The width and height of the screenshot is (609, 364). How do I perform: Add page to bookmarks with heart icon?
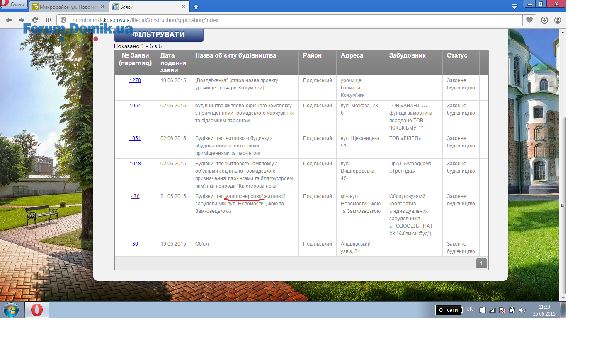529,20
